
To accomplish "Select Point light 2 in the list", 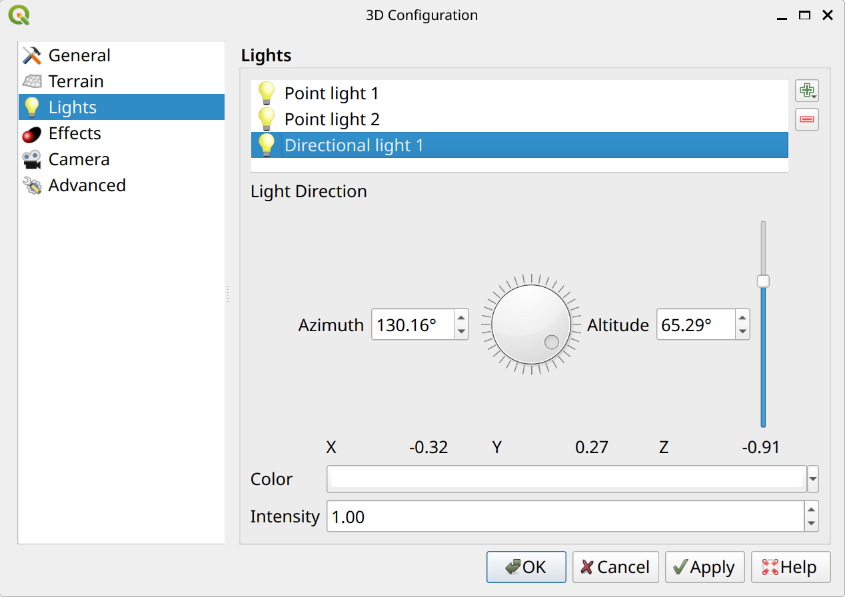I will (x=519, y=119).
